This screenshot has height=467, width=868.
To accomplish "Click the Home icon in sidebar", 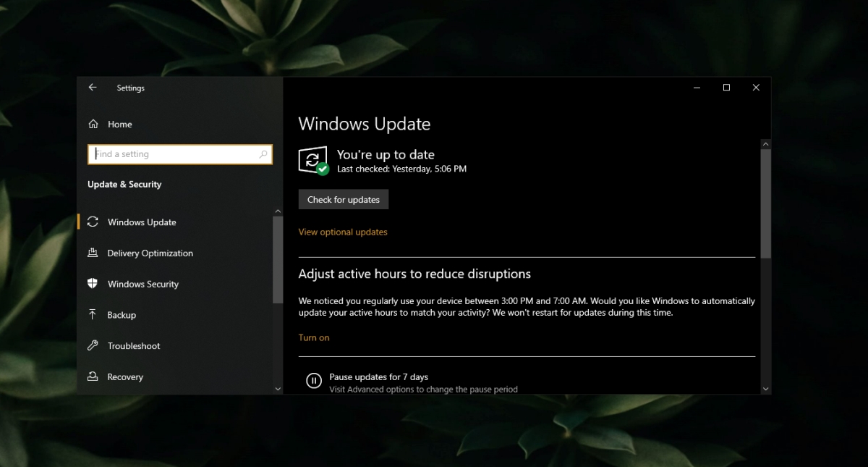I will (x=93, y=125).
